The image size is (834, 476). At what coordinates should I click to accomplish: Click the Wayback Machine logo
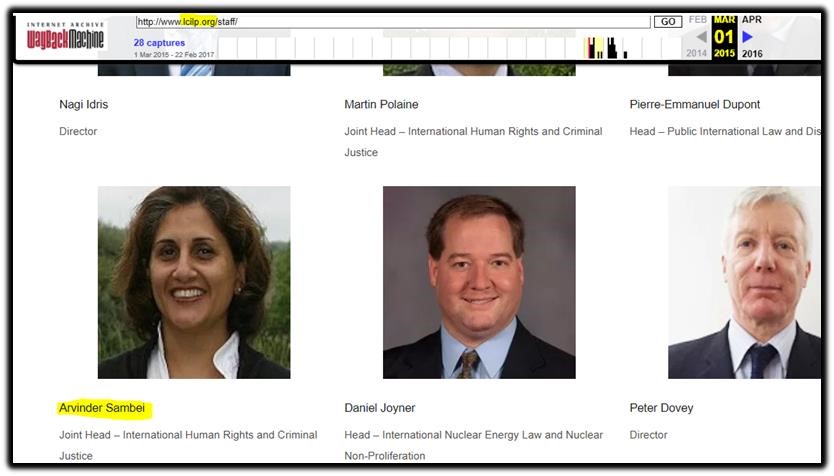tap(65, 36)
